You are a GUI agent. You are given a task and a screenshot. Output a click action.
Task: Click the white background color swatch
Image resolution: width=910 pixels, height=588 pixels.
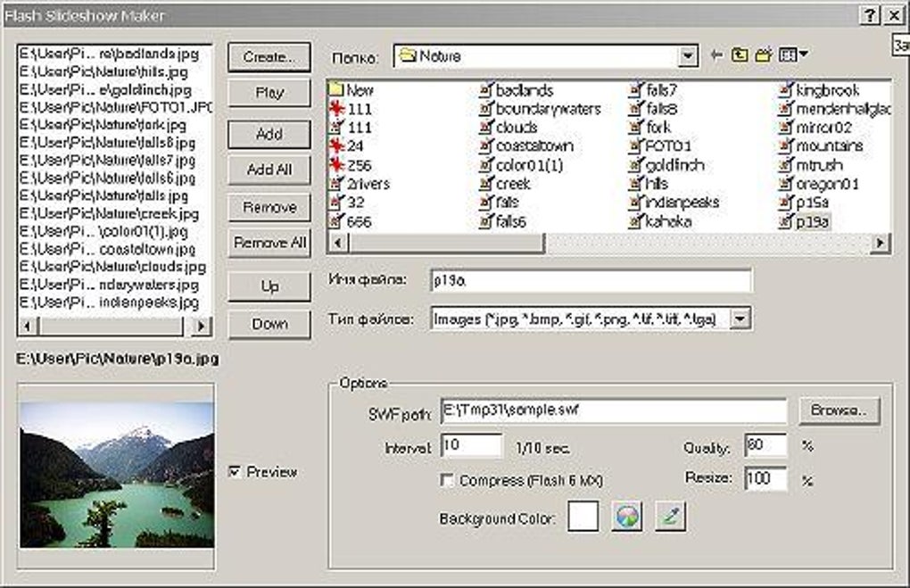[583, 517]
